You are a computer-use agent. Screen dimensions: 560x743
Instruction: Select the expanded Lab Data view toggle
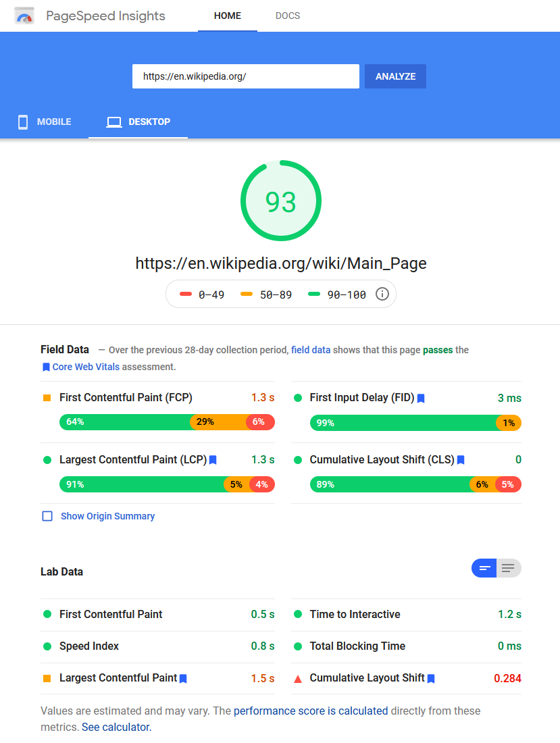coord(509,568)
